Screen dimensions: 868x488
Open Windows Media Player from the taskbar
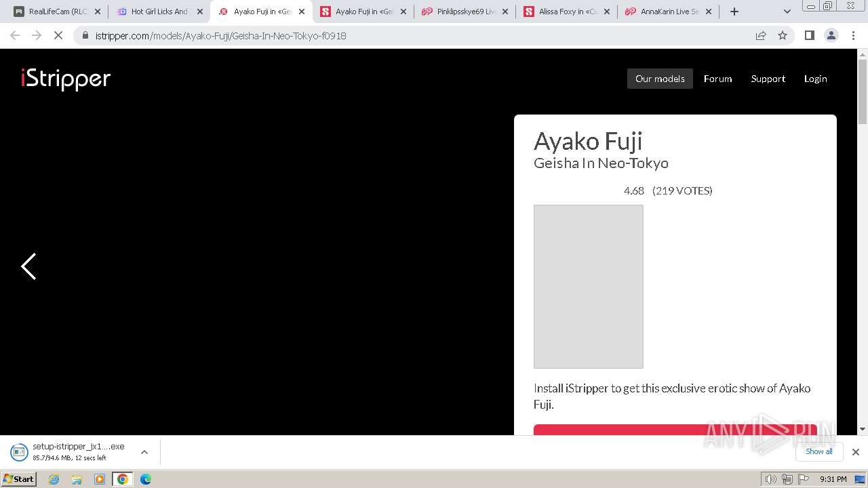[x=100, y=479]
